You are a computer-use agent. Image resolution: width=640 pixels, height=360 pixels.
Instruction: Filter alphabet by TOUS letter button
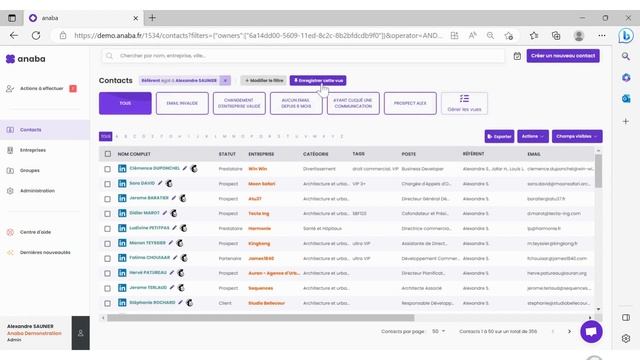tap(105, 136)
